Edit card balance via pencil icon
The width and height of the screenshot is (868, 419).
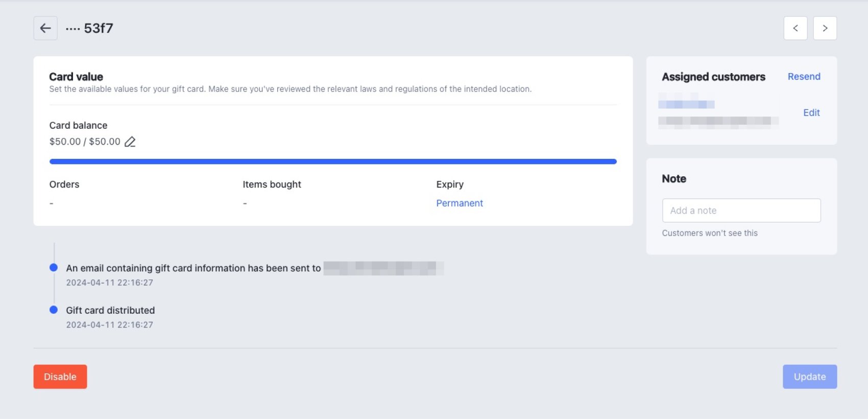130,142
